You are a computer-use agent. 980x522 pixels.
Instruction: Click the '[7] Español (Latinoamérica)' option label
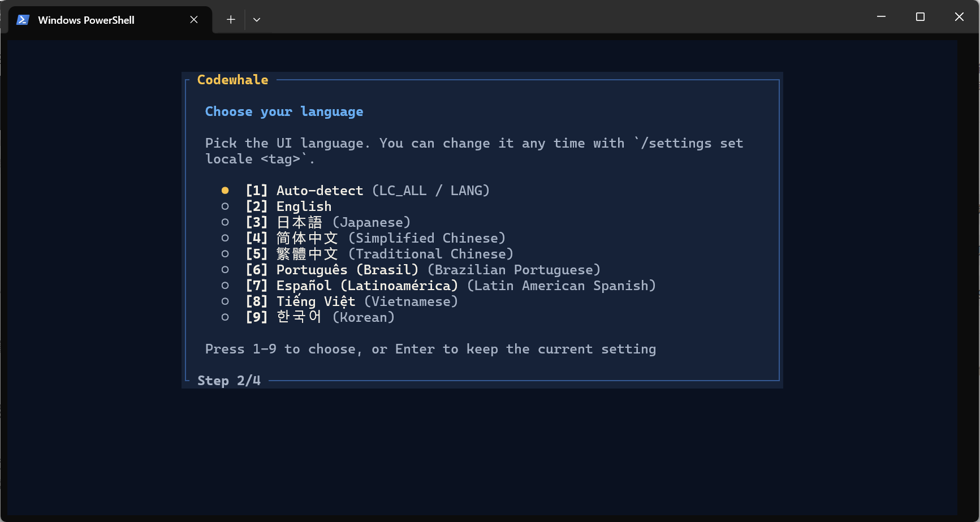pyautogui.click(x=352, y=286)
